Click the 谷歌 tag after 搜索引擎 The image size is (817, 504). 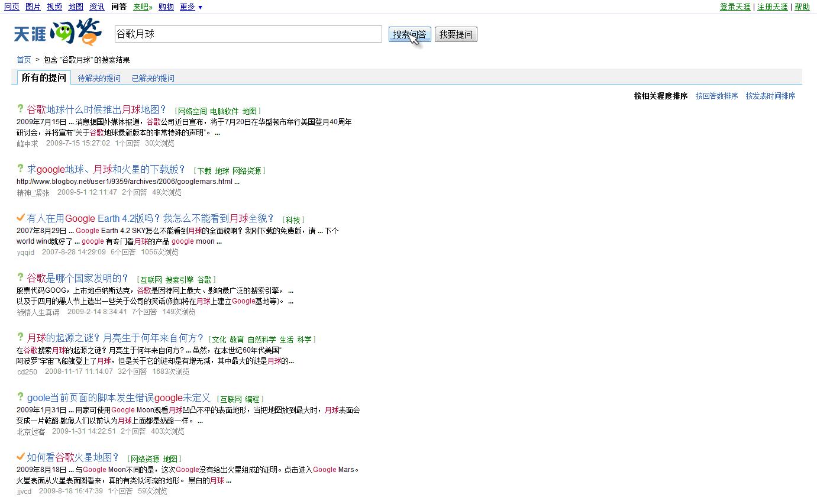(204, 280)
